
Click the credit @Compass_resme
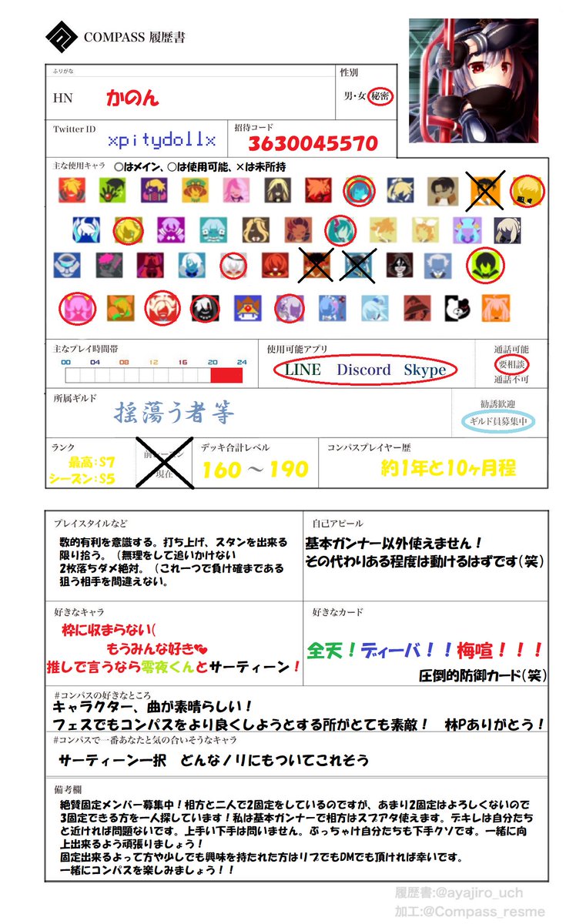pos(487,912)
